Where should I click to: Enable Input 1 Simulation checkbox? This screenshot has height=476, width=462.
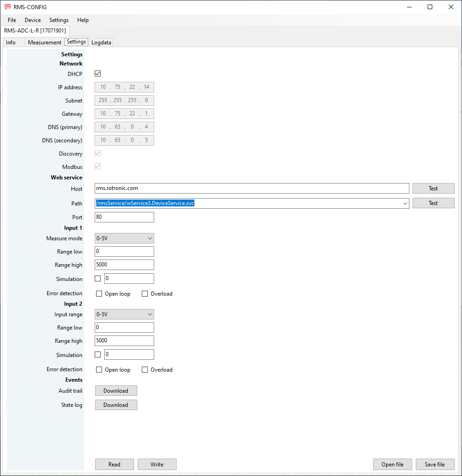pos(98,278)
